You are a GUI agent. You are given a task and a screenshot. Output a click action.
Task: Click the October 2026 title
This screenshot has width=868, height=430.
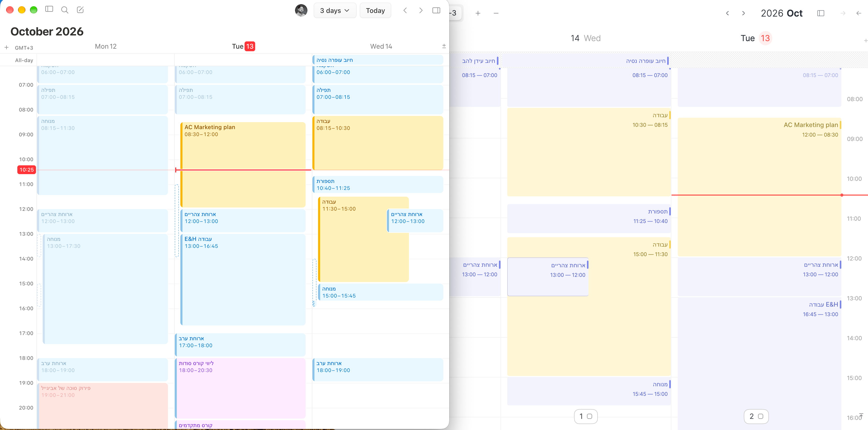(x=47, y=31)
